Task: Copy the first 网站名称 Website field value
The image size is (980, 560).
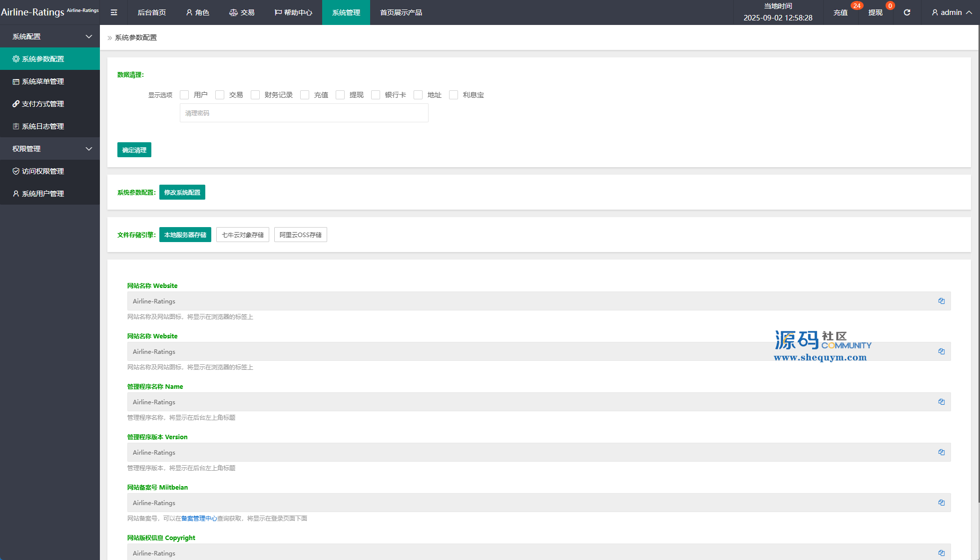Action: pyautogui.click(x=941, y=301)
